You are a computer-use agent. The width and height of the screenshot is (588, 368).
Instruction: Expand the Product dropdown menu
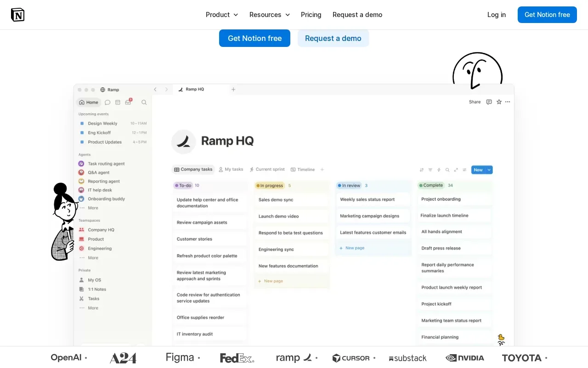222,15
